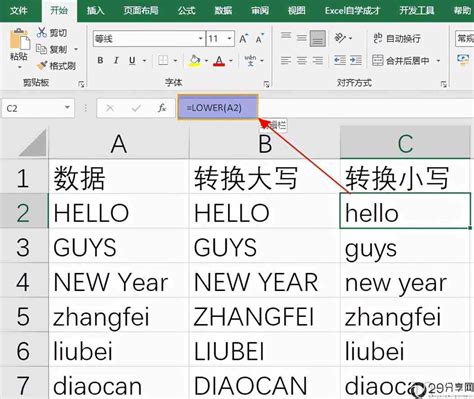Apply the red font color

(x=219, y=61)
